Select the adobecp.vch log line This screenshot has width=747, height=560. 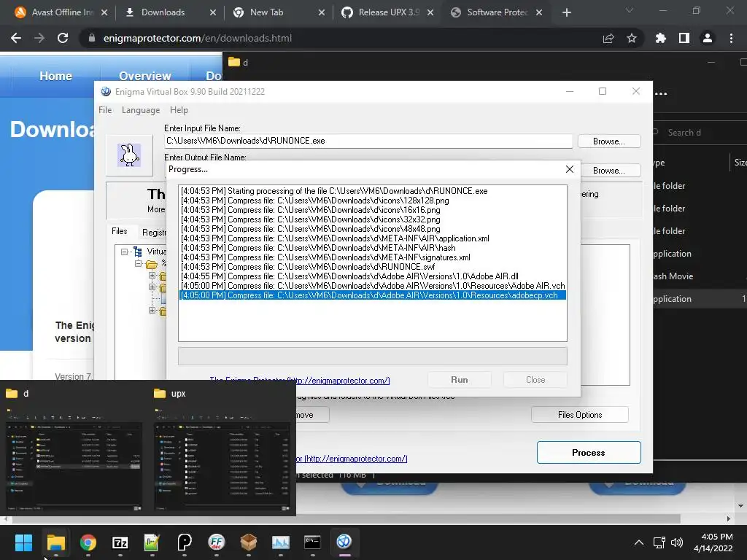373,295
